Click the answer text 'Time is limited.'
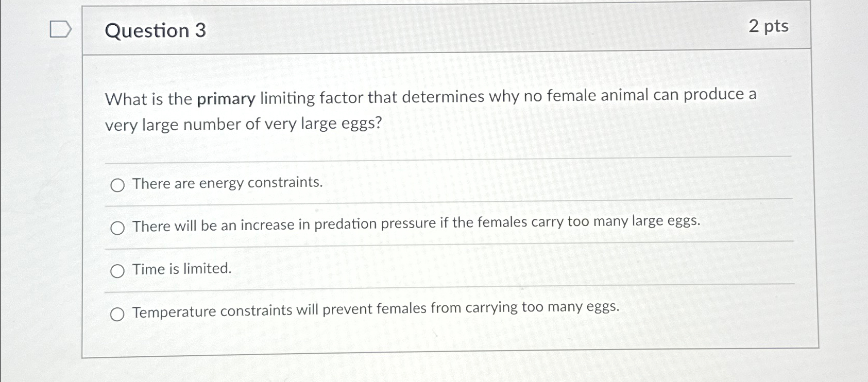 pos(181,269)
